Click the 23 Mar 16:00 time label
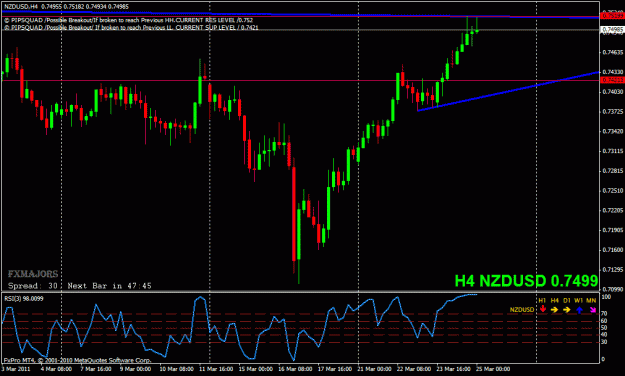Screen dimensions: 625x376 coord(453,369)
